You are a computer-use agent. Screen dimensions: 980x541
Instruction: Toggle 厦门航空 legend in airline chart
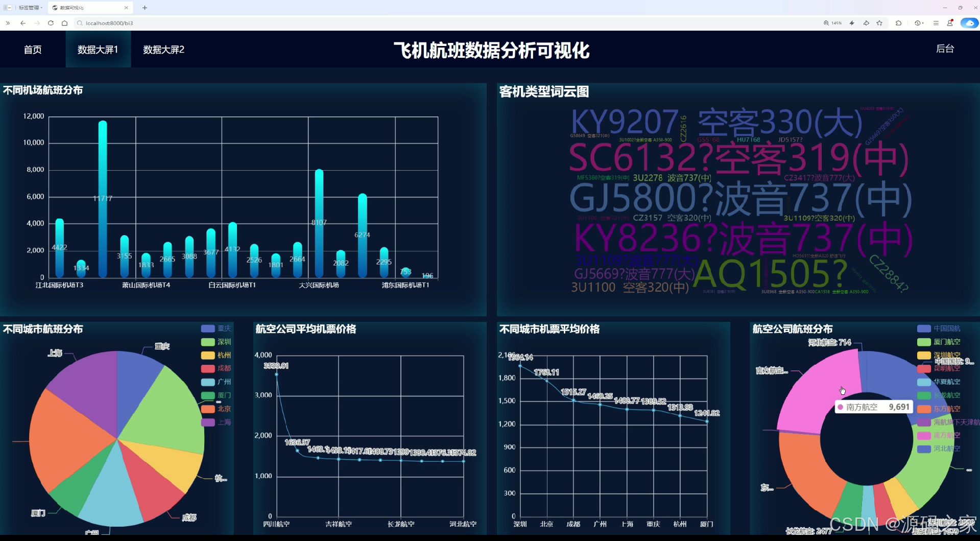939,342
